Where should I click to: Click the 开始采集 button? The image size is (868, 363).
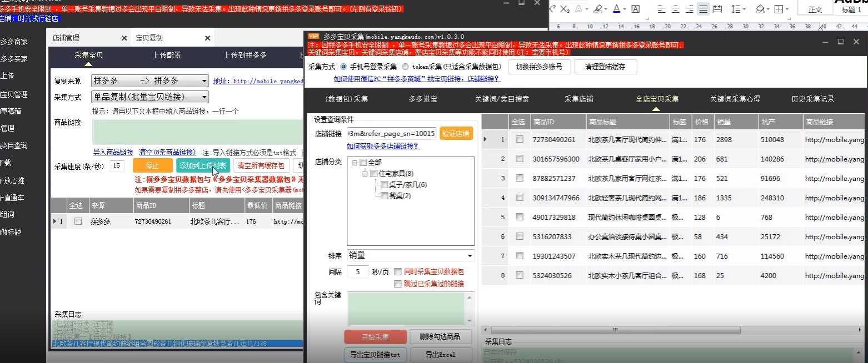[375, 337]
